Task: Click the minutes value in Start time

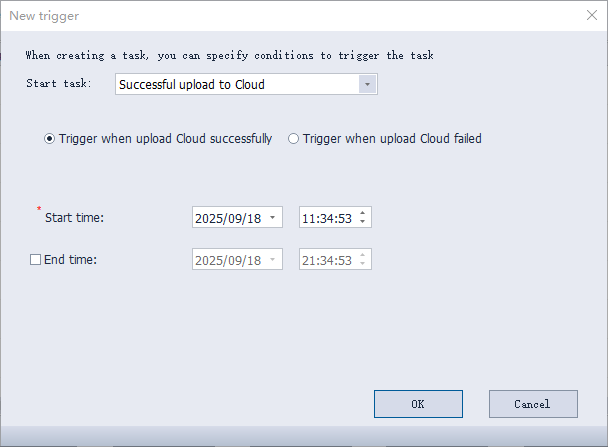Action: pos(326,218)
